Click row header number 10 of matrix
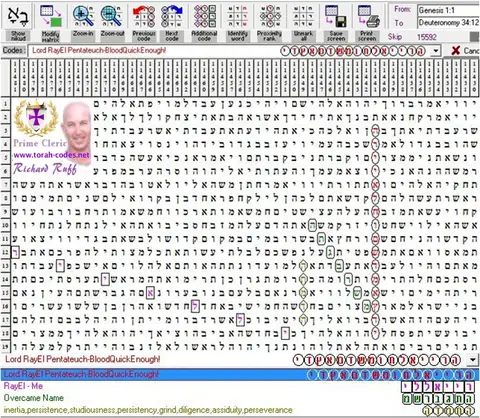 (5, 225)
